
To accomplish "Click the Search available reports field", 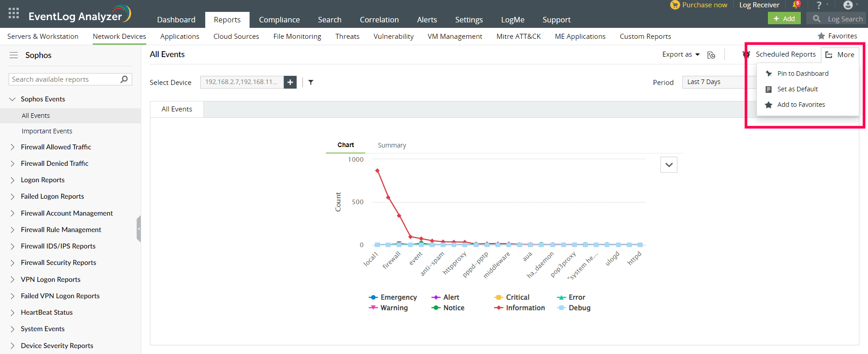I will click(x=64, y=79).
